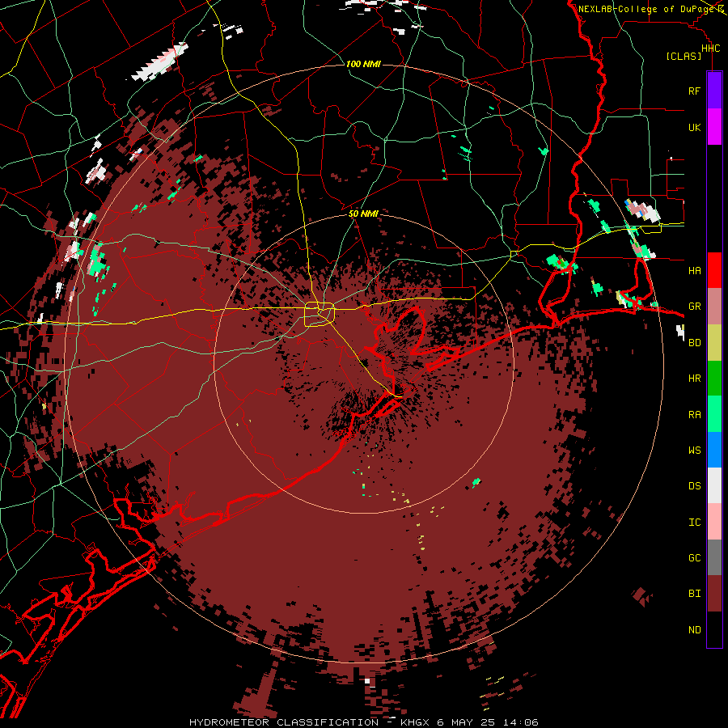The width and height of the screenshot is (728, 728).
Task: Click the [CLAS] units label
Action: coord(684,57)
